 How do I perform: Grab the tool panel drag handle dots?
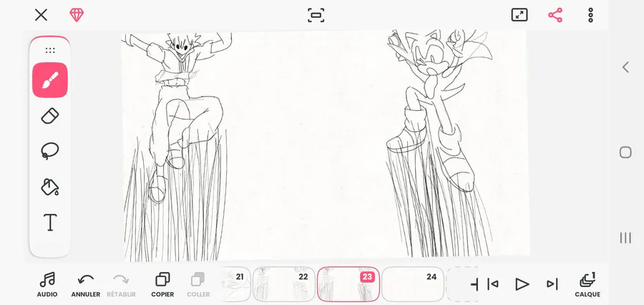(50, 50)
